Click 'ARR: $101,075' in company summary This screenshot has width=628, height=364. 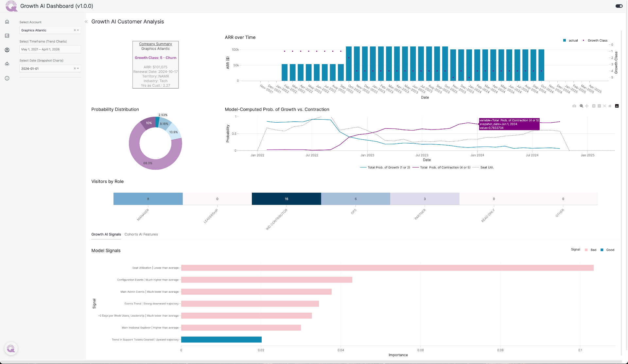tap(155, 67)
